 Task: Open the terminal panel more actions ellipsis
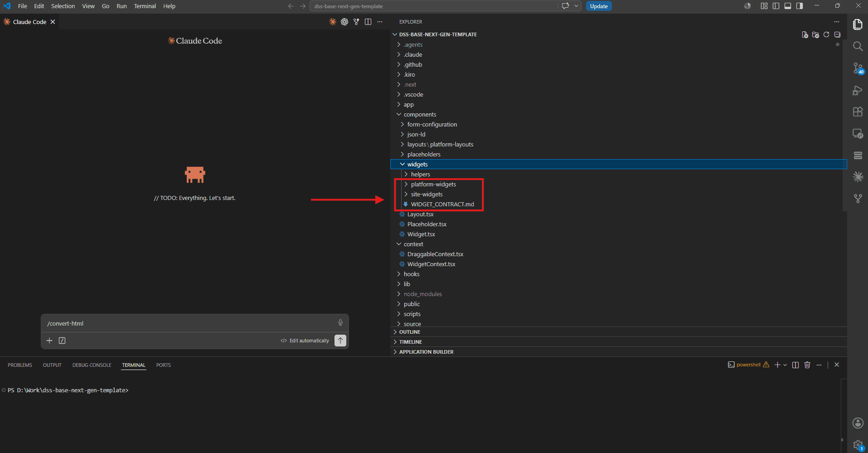[819, 365]
